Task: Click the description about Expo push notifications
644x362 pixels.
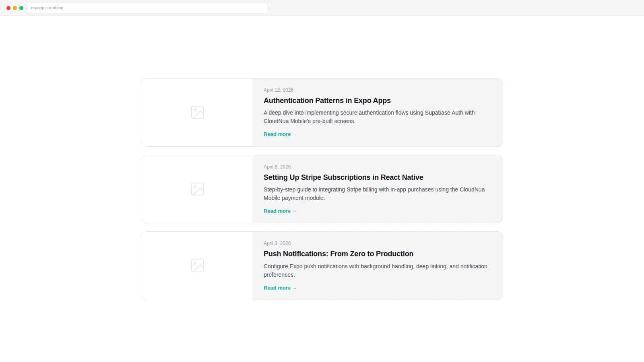Action: (x=376, y=270)
